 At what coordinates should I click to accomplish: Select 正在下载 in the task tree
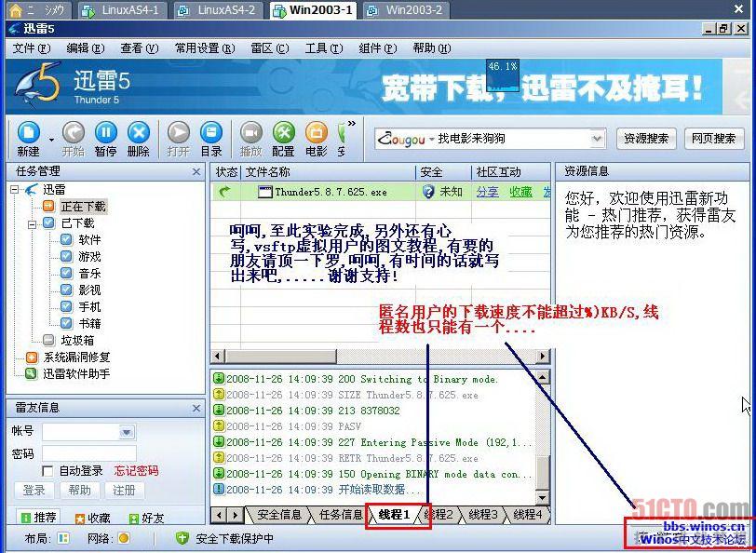(83, 207)
